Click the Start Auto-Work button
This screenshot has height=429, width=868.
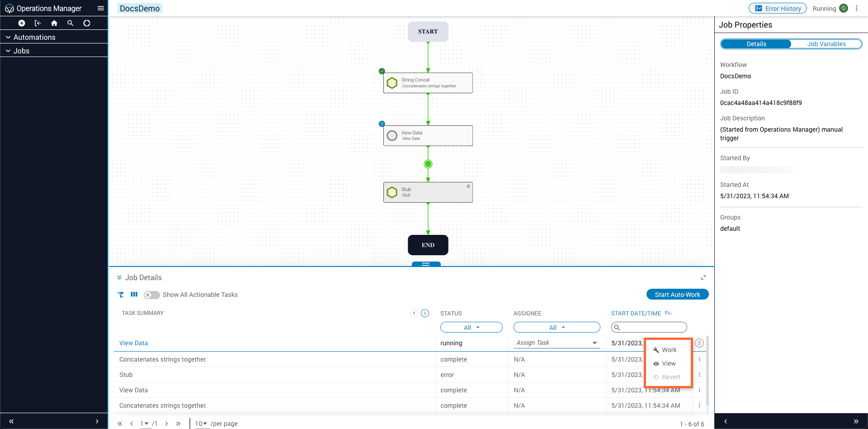point(677,295)
